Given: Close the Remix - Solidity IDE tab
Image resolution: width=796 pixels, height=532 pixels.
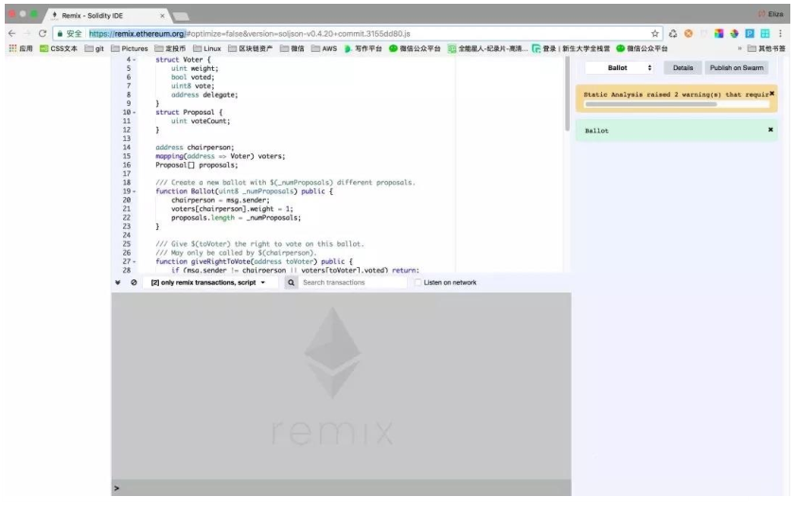Looking at the screenshot, I should [163, 16].
